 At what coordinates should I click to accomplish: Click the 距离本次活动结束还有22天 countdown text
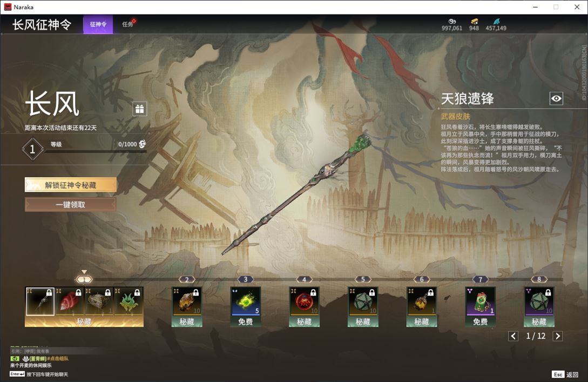click(61, 128)
